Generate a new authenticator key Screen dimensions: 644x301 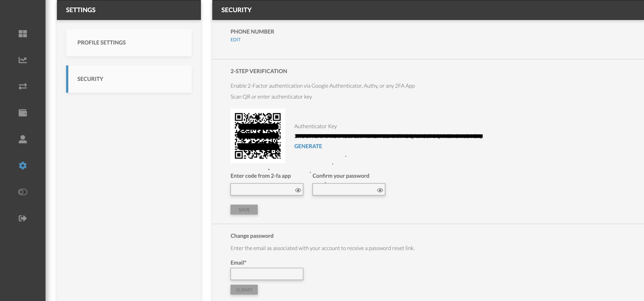pos(308,146)
